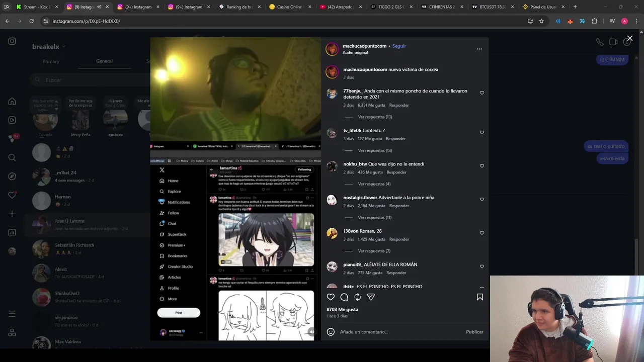The height and width of the screenshot is (362, 644).
Task: Switch to the Ranking de browser tab
Action: coord(239,7)
